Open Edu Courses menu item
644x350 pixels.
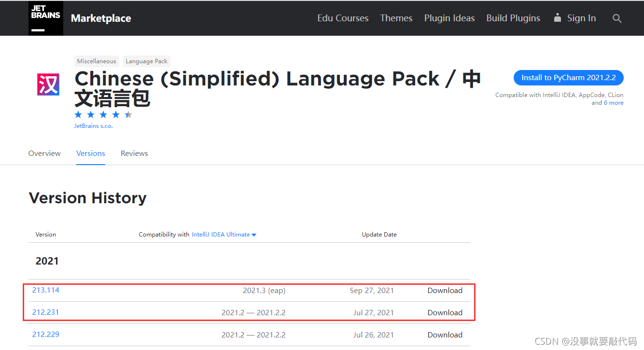343,18
